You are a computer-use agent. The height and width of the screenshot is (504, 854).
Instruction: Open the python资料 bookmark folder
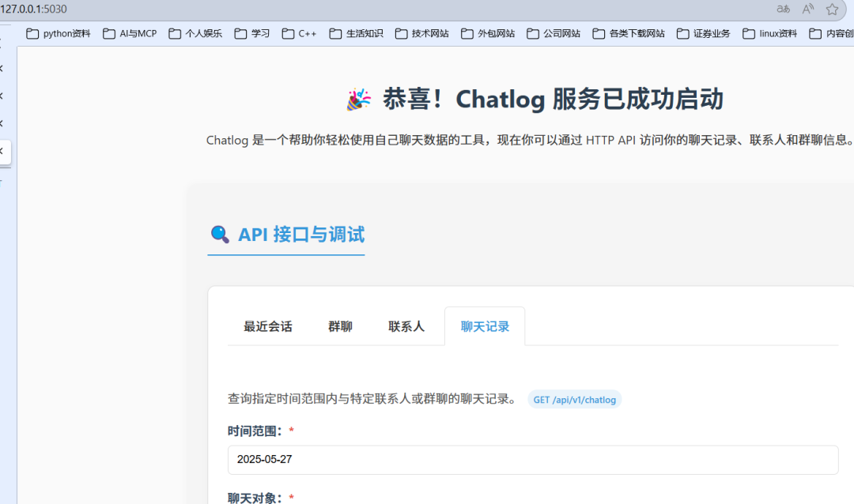[x=59, y=34]
